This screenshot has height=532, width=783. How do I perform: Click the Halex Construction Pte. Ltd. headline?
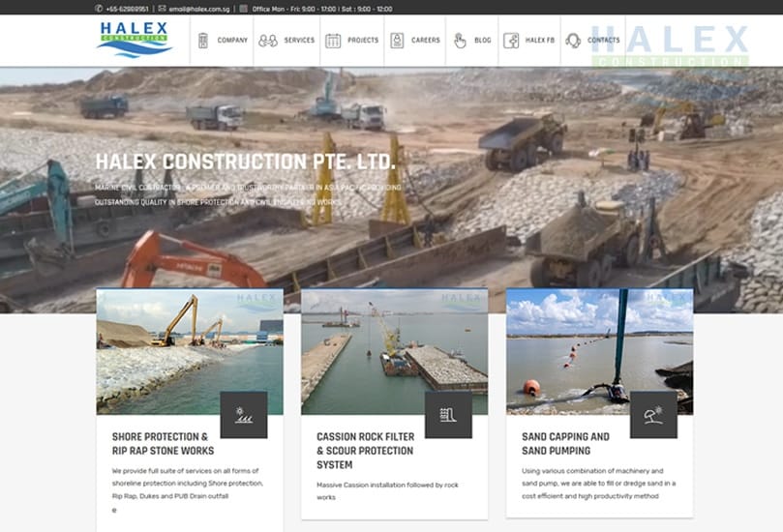click(245, 163)
